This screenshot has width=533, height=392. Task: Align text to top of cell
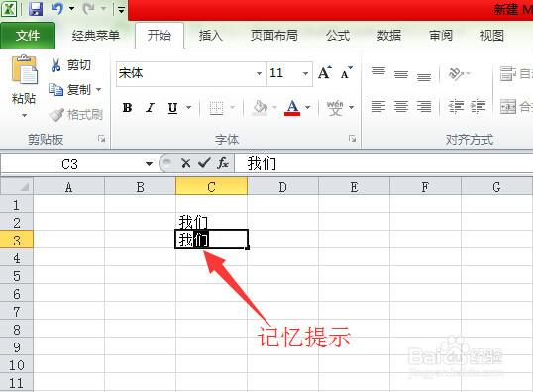tap(378, 72)
